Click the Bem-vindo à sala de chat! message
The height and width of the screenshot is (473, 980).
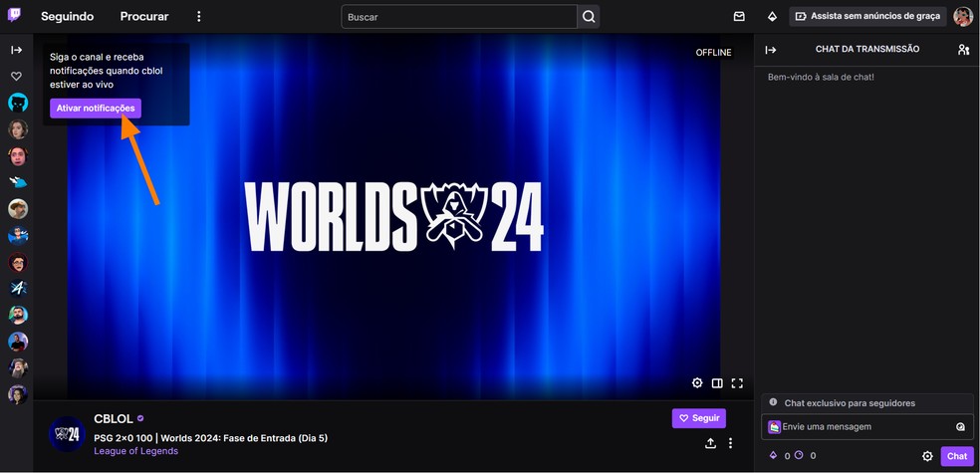821,77
